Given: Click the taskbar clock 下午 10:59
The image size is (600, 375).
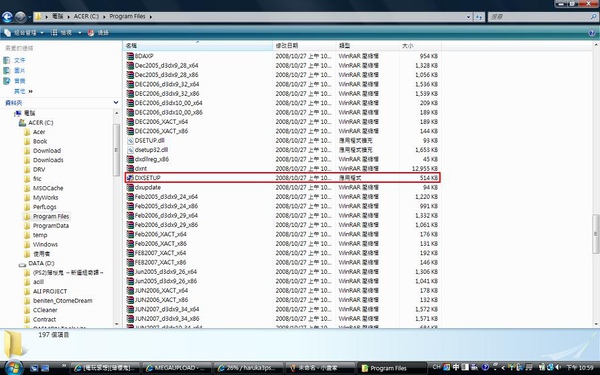Looking at the screenshot, I should pyautogui.click(x=580, y=368).
